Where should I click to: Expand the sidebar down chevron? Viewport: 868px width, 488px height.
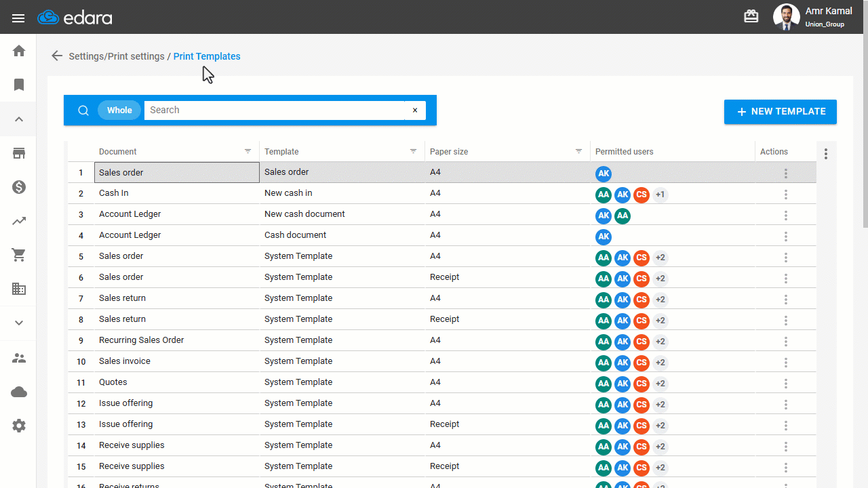point(19,323)
